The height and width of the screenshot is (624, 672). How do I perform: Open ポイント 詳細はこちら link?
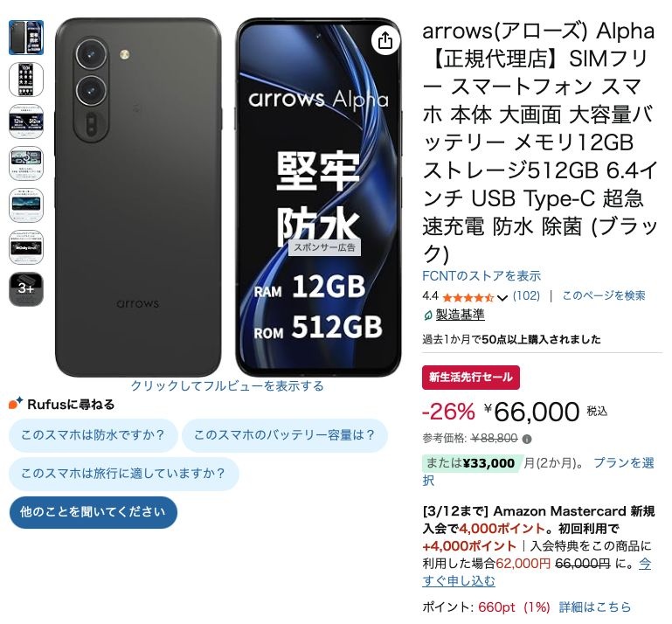click(595, 607)
